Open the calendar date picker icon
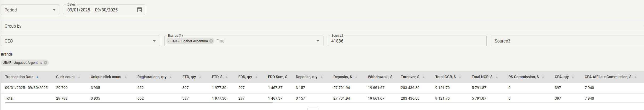This screenshot has width=644, height=110. pos(140,10)
